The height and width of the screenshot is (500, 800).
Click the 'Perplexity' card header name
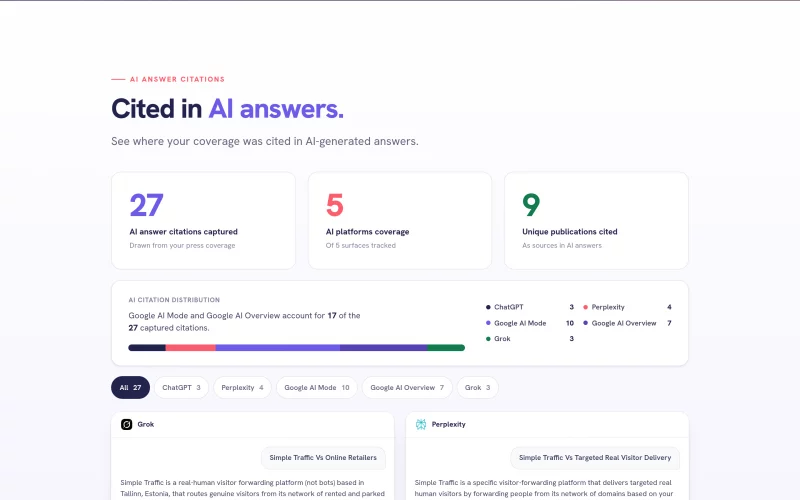point(448,424)
